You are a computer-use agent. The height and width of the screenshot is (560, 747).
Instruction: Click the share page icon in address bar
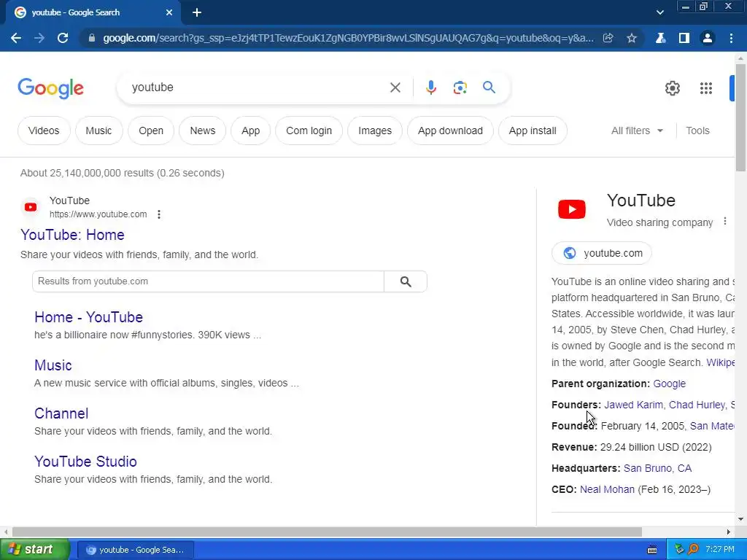pyautogui.click(x=608, y=38)
